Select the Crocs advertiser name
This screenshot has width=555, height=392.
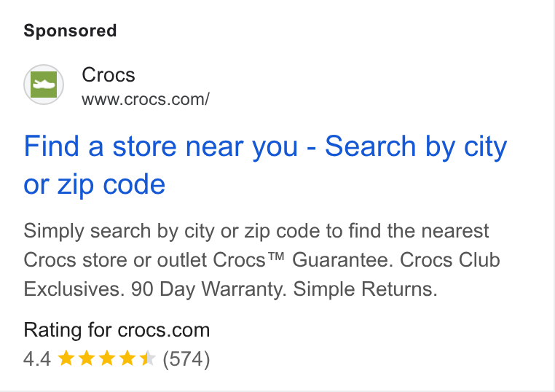pyautogui.click(x=109, y=75)
